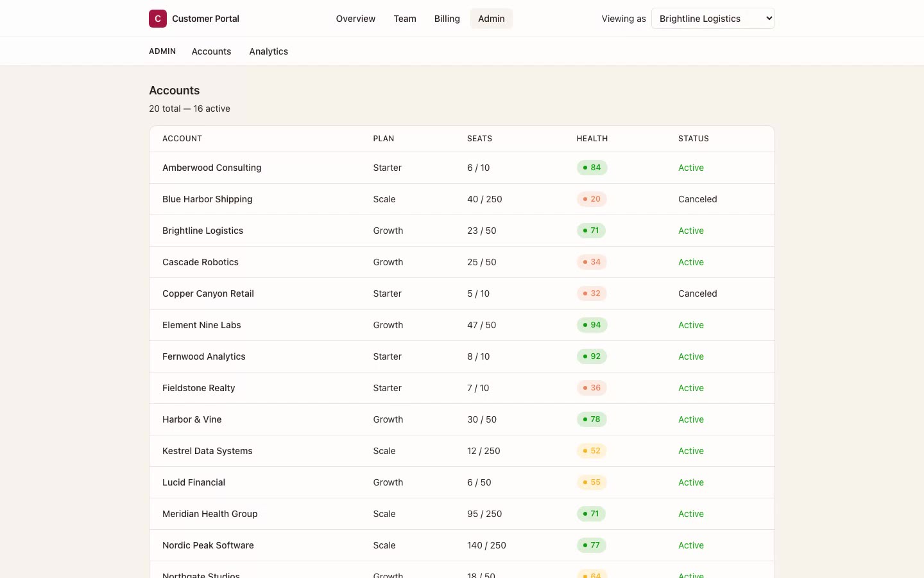Click the Growth plan cell for Harbor & Vine
924x578 pixels.
point(388,419)
